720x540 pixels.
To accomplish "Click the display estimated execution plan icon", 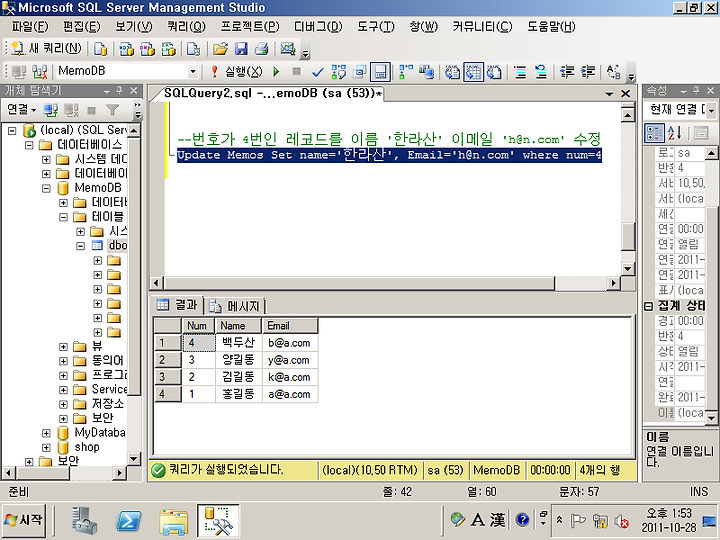I will coord(338,72).
